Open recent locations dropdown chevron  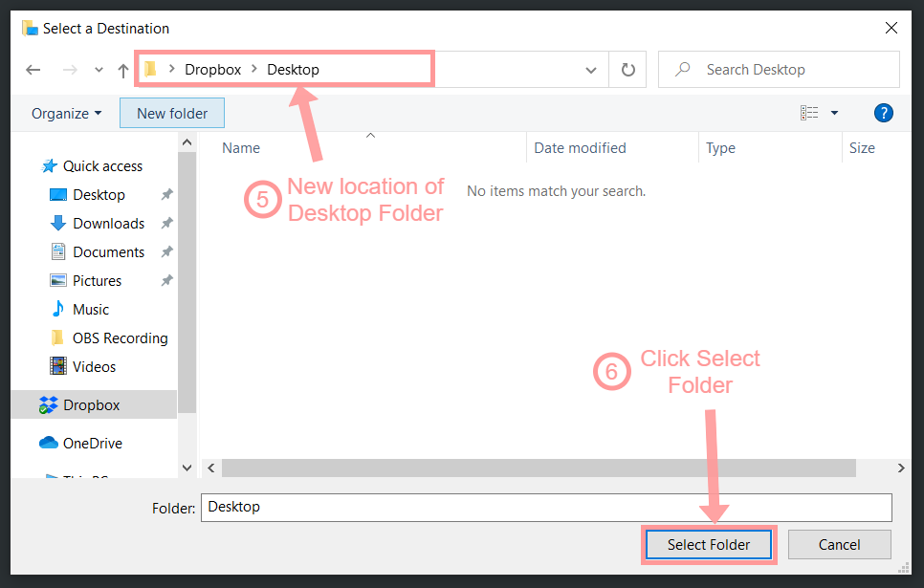99,70
